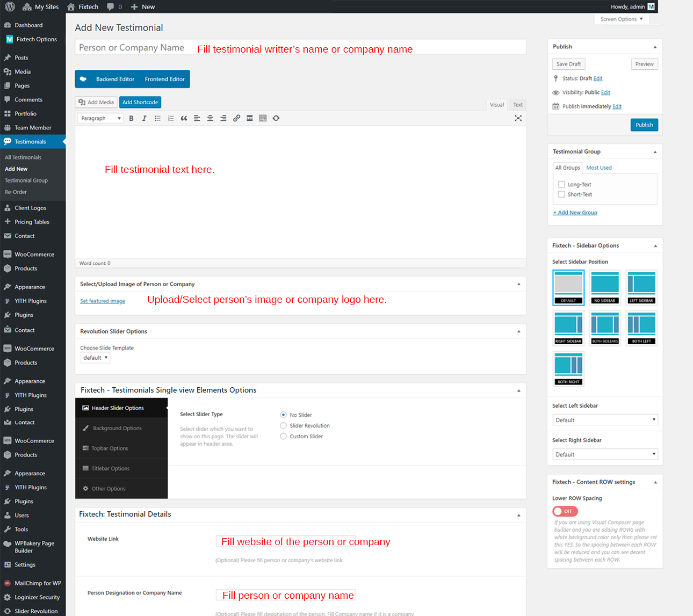Align text right in the editor

coord(223,118)
